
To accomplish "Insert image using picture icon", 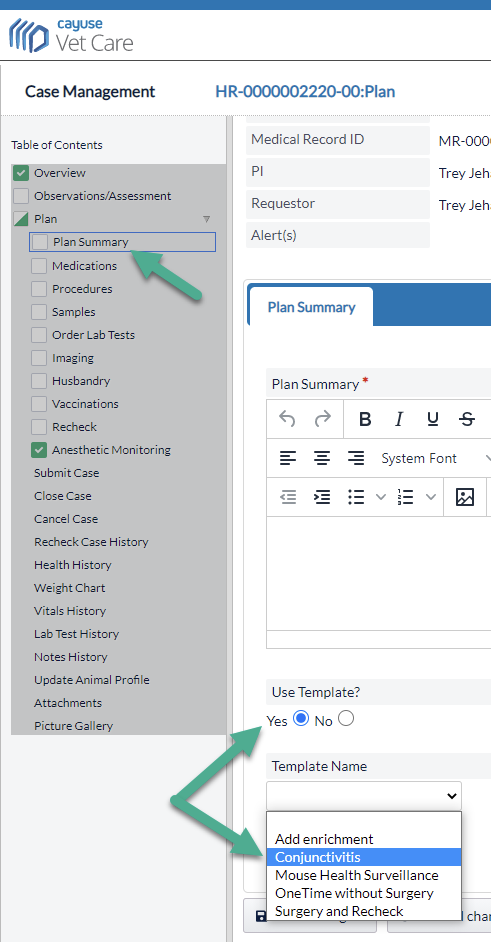I will pyautogui.click(x=465, y=497).
